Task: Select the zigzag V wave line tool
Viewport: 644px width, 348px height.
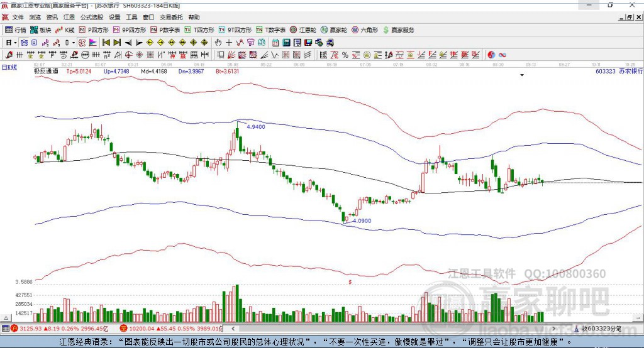Action: tap(274, 55)
